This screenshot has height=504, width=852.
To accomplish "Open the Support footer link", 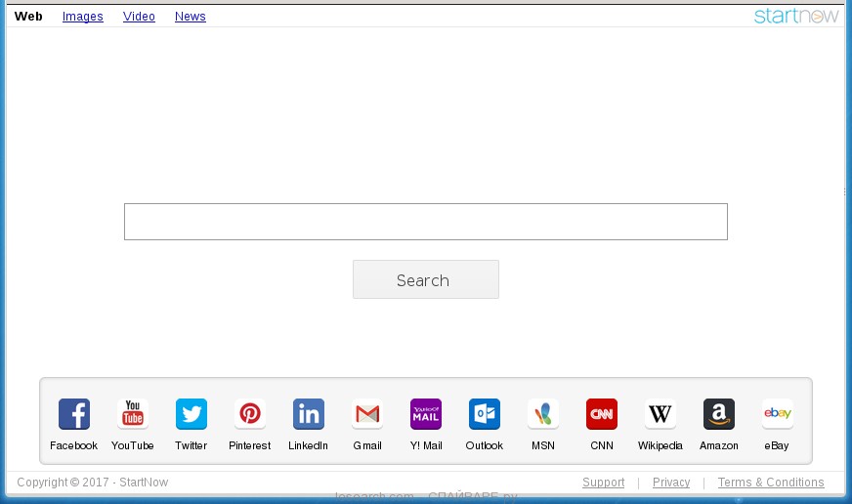I will [603, 483].
